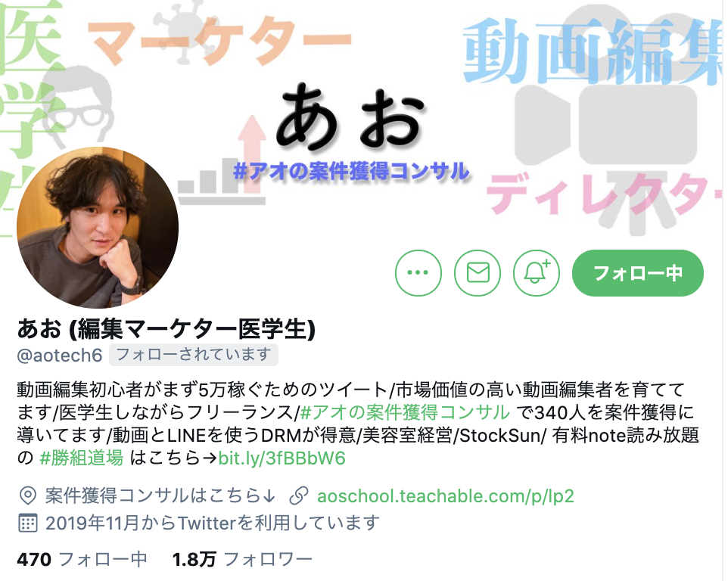Click the chain link icon beside website
This screenshot has width=728, height=581.
[x=298, y=496]
